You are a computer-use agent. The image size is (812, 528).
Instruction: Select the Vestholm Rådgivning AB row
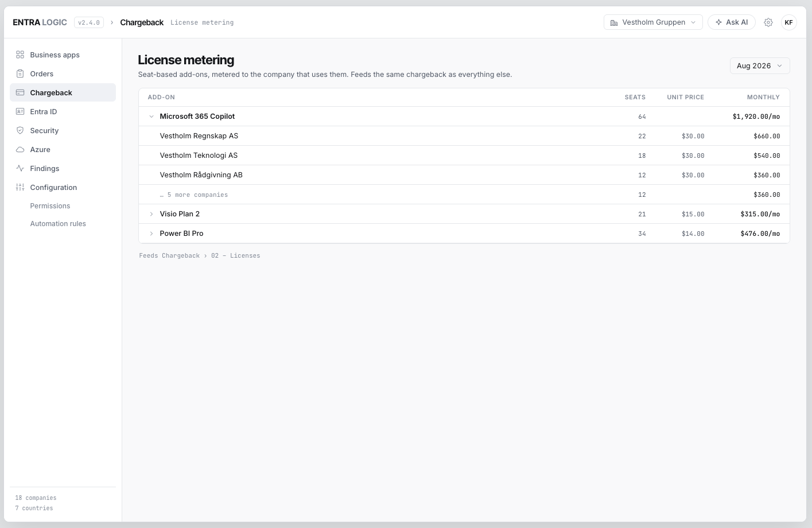[464, 175]
